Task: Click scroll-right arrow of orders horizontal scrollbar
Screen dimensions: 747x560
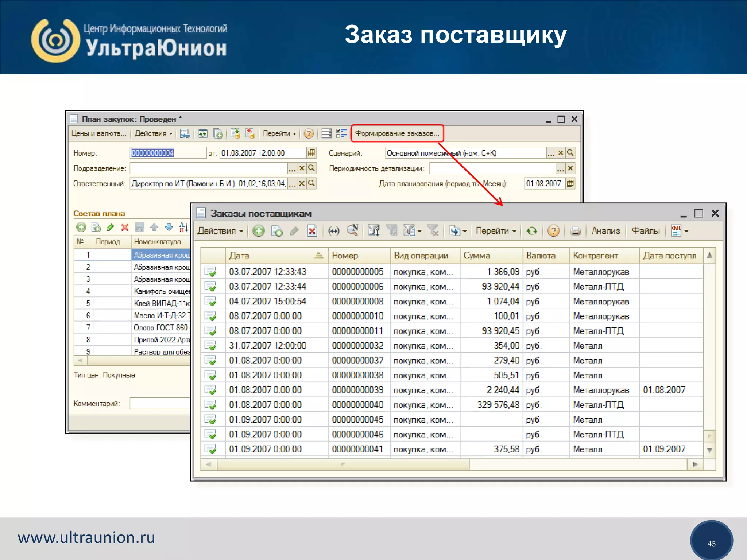Action: [695, 464]
